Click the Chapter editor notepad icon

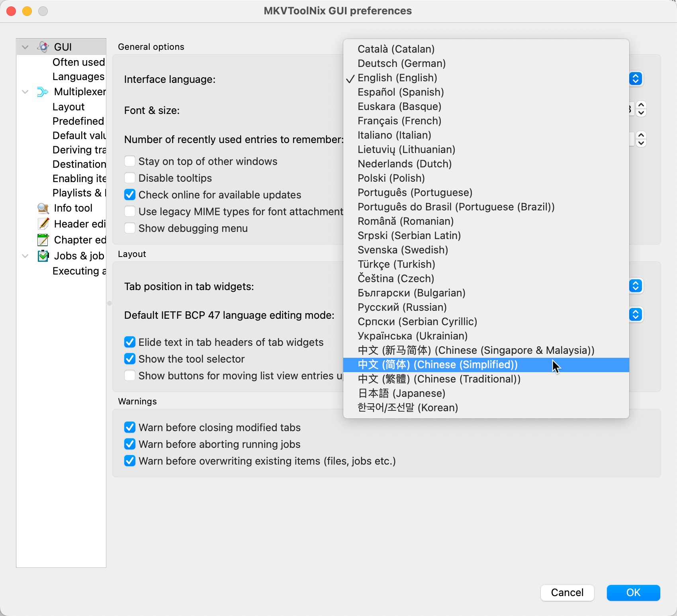click(43, 240)
